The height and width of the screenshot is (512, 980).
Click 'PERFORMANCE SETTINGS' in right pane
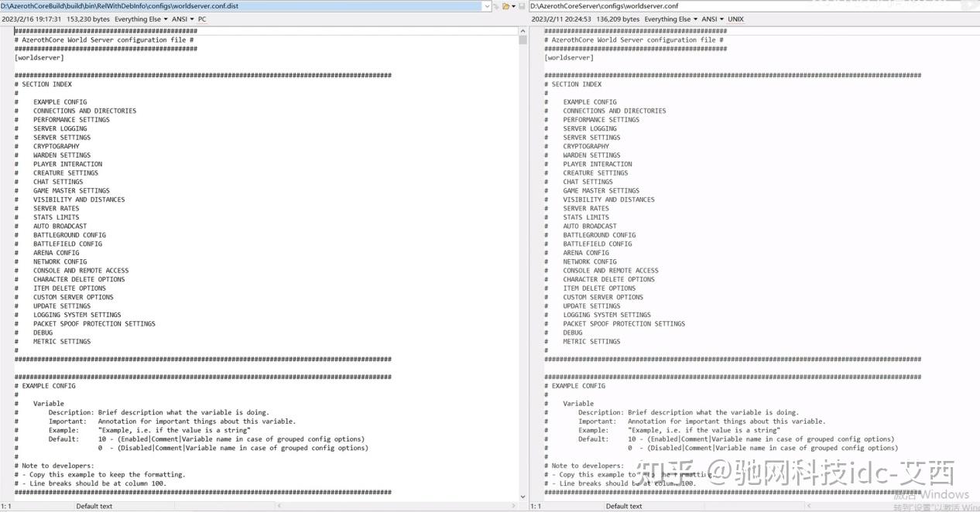click(x=601, y=120)
